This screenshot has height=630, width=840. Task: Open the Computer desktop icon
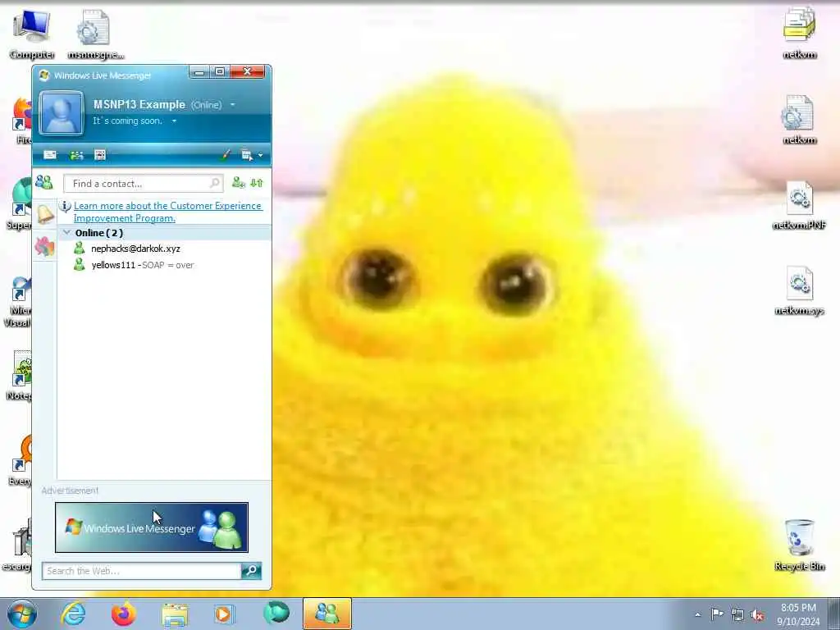tap(32, 34)
